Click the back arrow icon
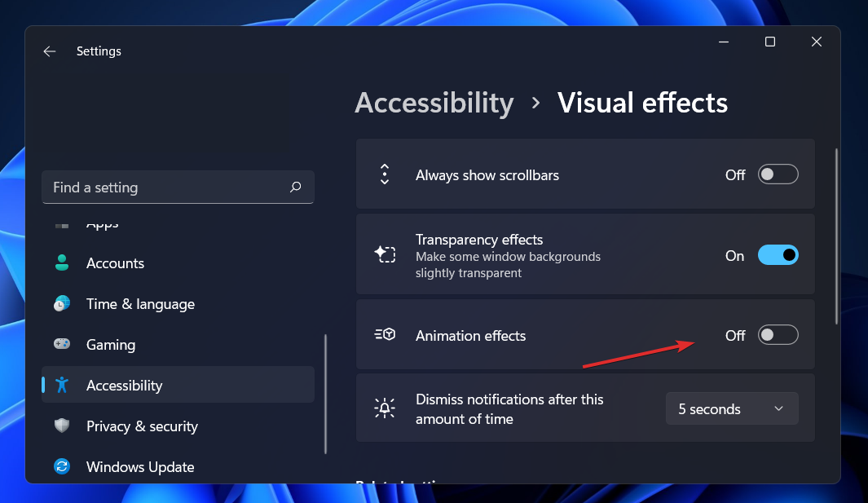868x503 pixels. [x=50, y=51]
